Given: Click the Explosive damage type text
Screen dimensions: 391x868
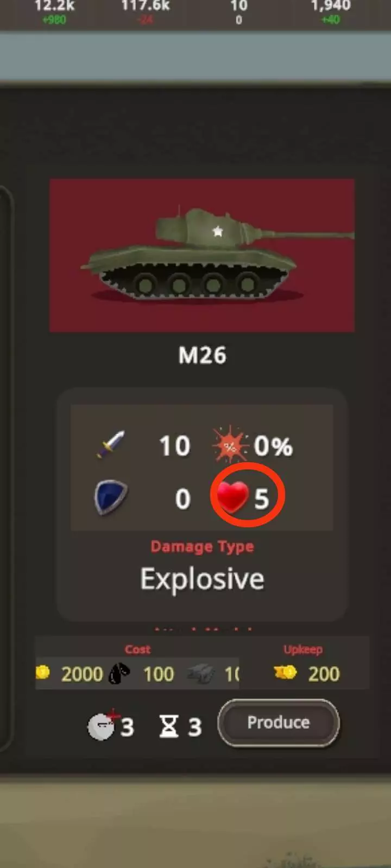Looking at the screenshot, I should tap(202, 579).
